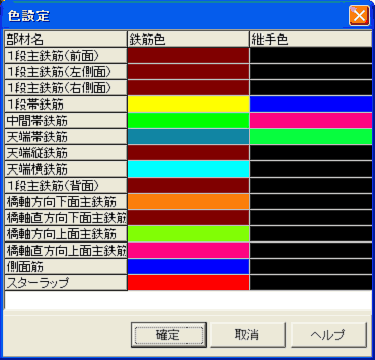Select row label 1段主鉄筋(左側面)
Viewport: 375px width, 360px height.
coord(66,71)
